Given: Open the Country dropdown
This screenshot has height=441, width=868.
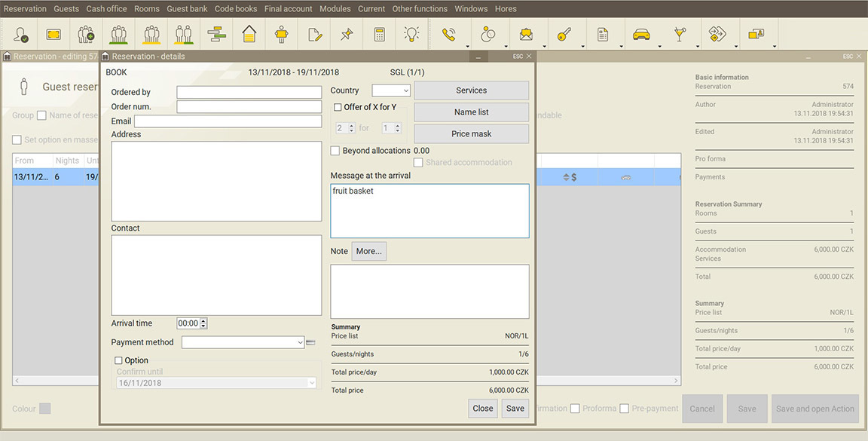Looking at the screenshot, I should pyautogui.click(x=391, y=90).
